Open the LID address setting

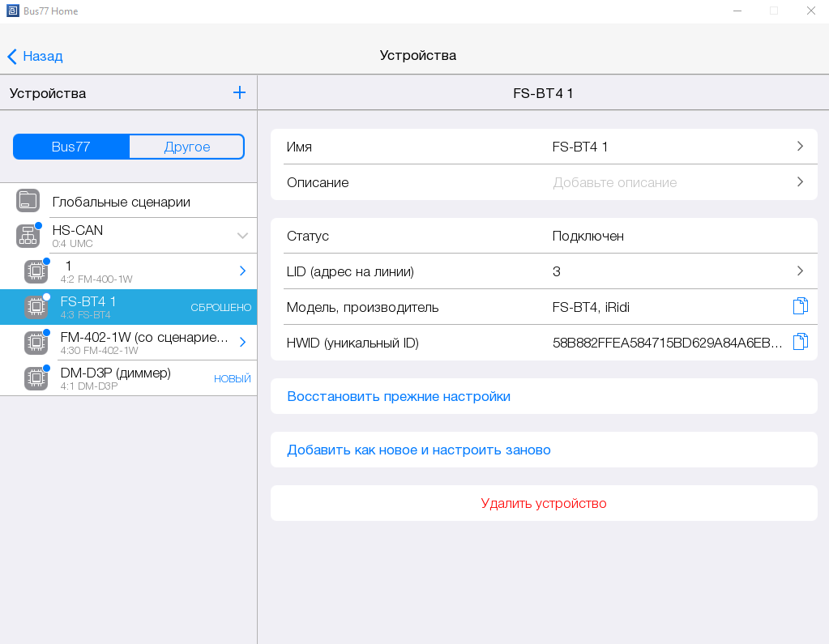pos(543,271)
